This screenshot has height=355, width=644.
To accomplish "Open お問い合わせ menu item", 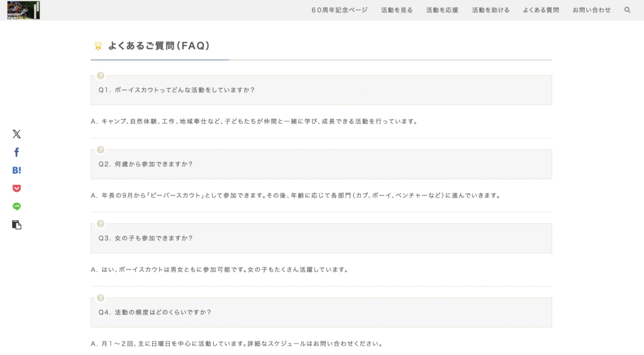I will [x=591, y=10].
